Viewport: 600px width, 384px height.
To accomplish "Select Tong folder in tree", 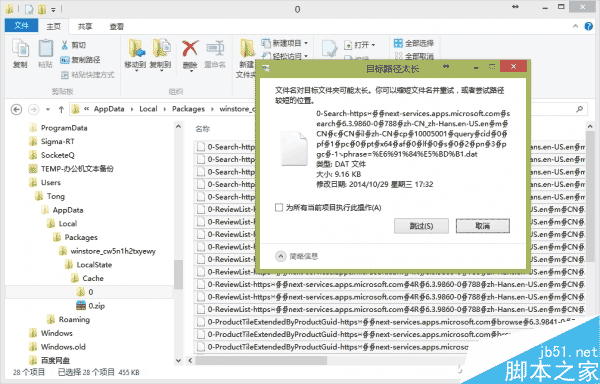I will click(x=50, y=196).
